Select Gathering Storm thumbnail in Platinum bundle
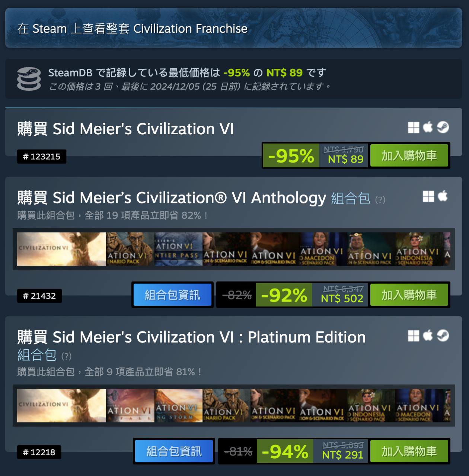The height and width of the screenshot is (476, 469). pyautogui.click(x=178, y=406)
